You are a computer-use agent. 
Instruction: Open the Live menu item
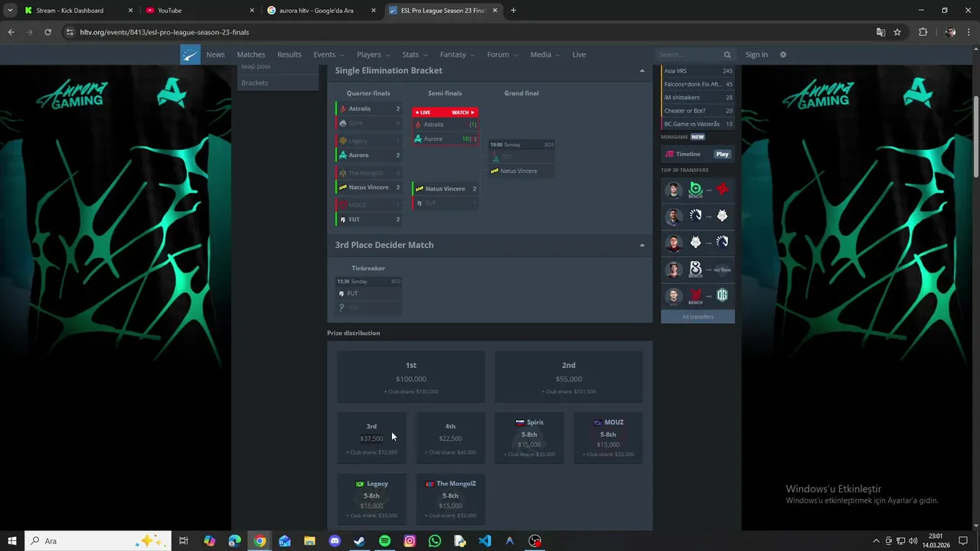[579, 54]
